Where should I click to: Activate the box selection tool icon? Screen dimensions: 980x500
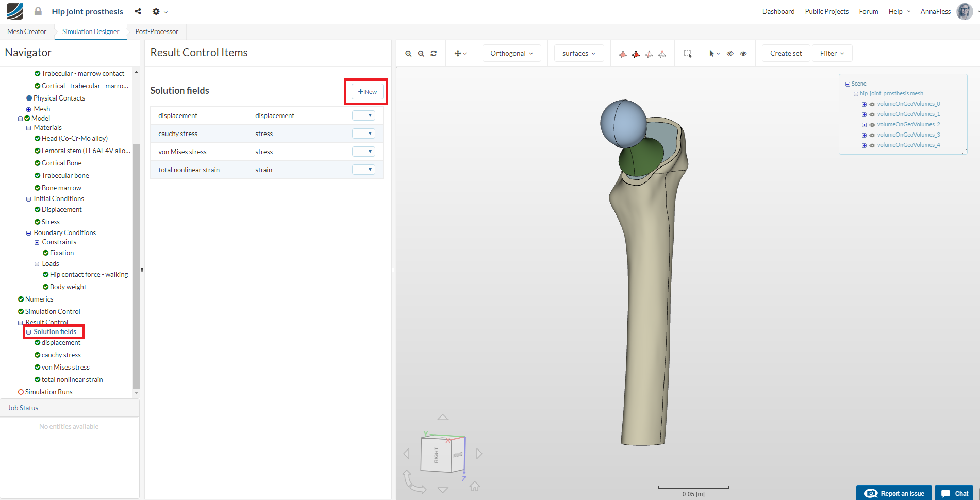click(x=687, y=54)
